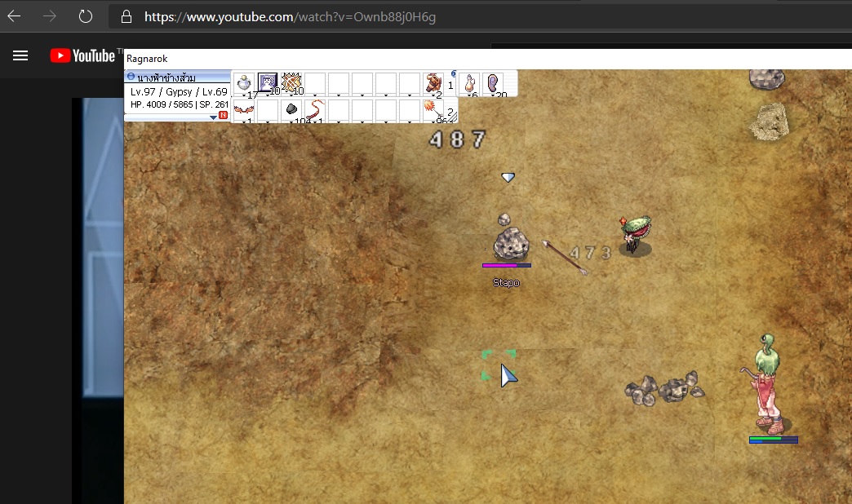Screen dimensions: 852x504
Task: Click the grey rock pile on ground
Action: (664, 387)
